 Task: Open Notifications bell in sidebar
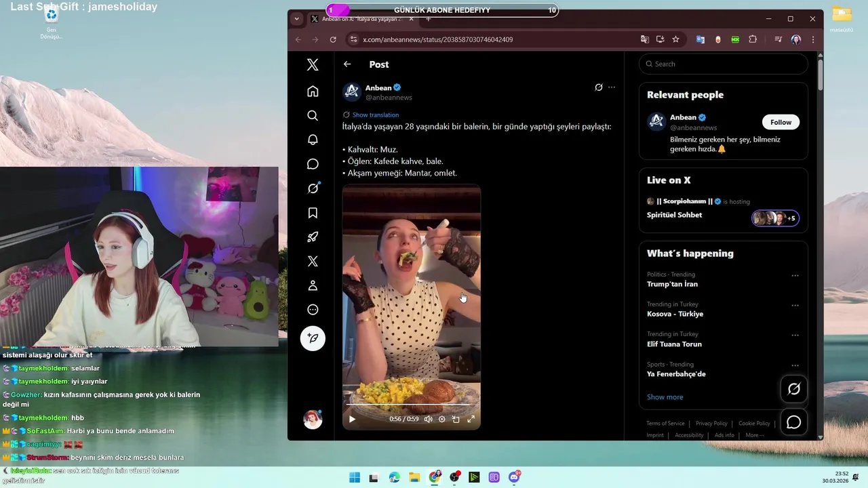click(x=313, y=140)
